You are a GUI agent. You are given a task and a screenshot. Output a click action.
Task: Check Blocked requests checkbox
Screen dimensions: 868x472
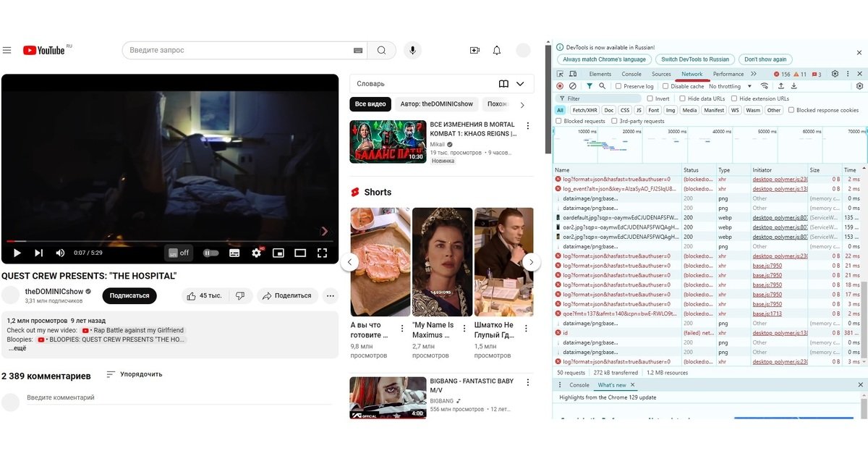pos(558,121)
